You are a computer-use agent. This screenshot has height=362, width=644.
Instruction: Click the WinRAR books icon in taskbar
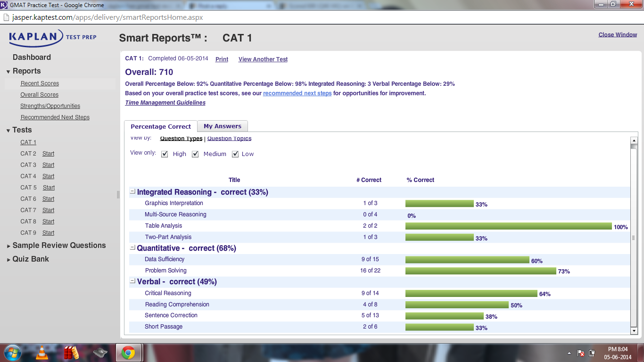point(71,353)
